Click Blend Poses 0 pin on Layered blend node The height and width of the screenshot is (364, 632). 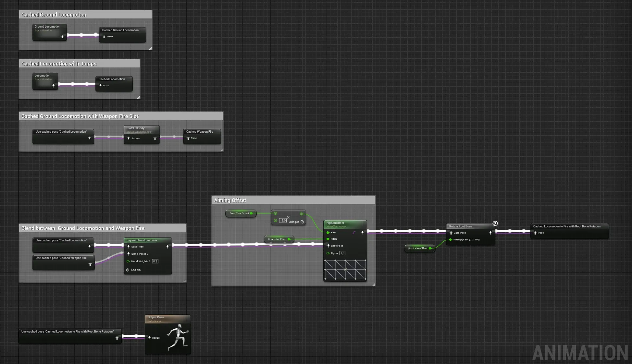(128, 254)
